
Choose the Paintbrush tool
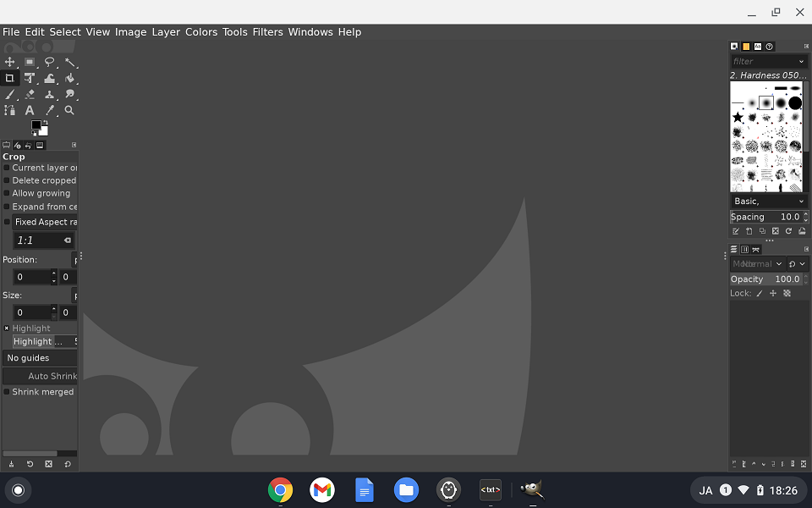10,95
